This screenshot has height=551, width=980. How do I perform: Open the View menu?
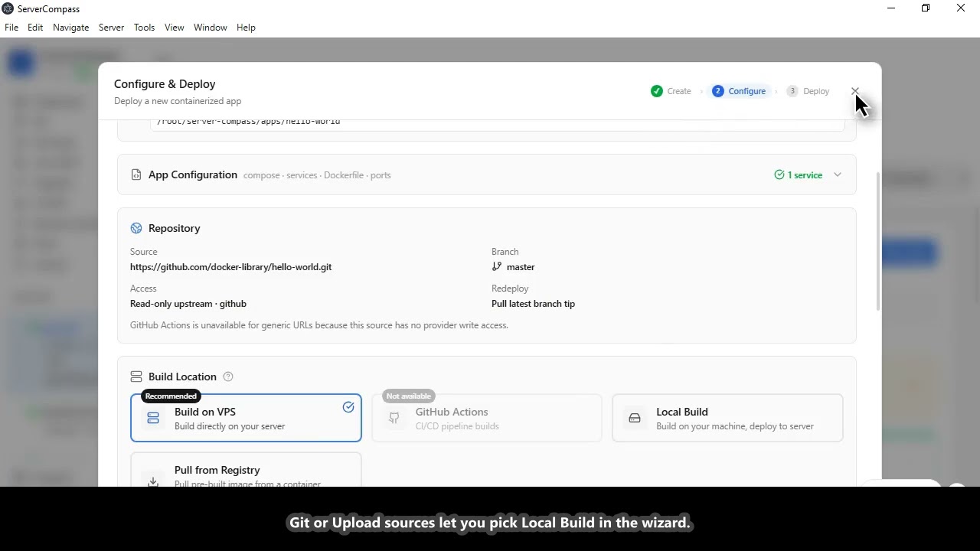coord(175,28)
